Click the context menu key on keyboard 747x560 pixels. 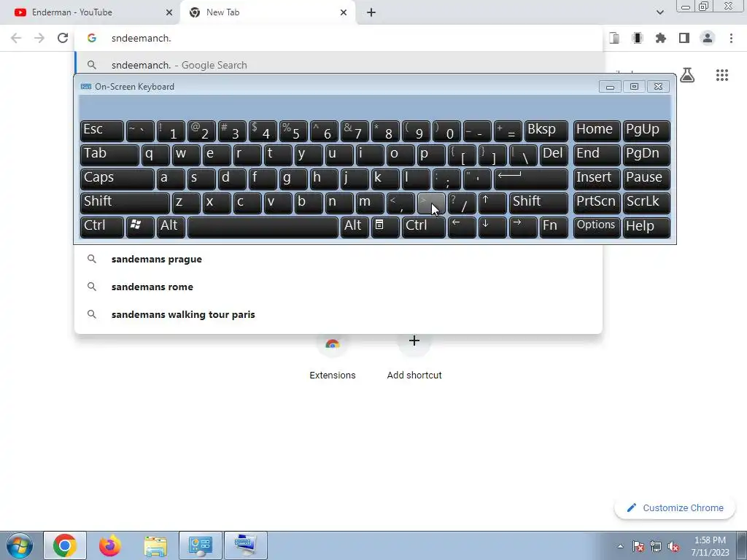[385, 227]
